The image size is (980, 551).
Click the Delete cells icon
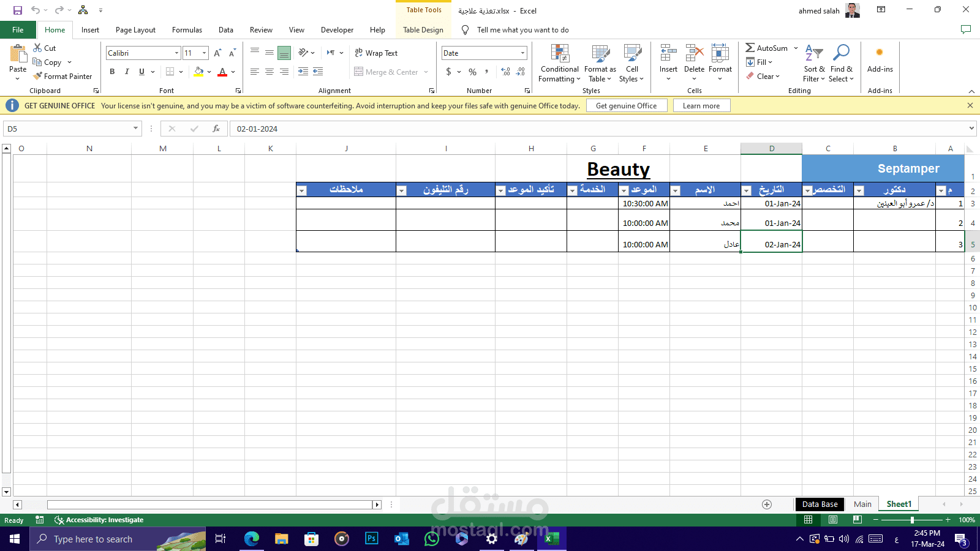[x=694, y=53]
